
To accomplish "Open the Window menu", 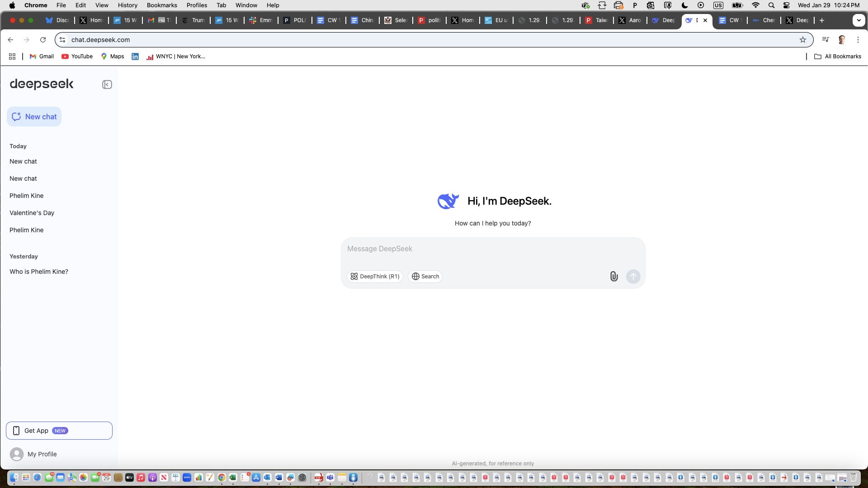I will click(x=246, y=5).
